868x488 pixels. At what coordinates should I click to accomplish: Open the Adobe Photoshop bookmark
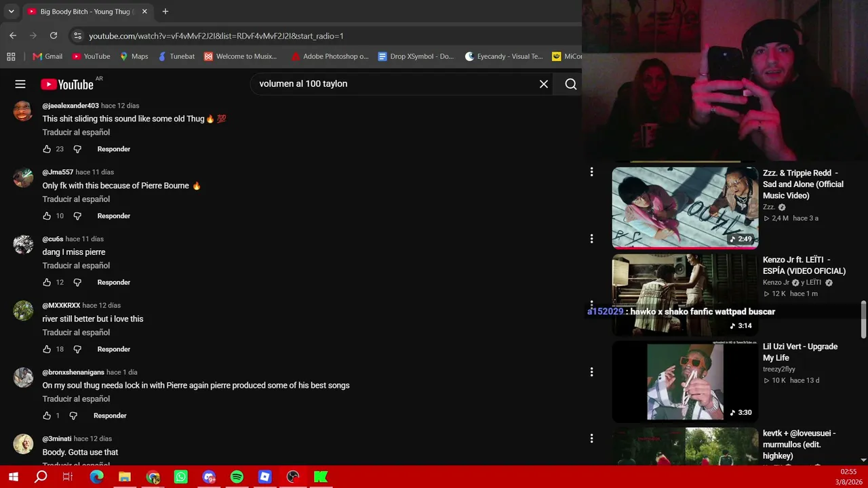[330, 56]
